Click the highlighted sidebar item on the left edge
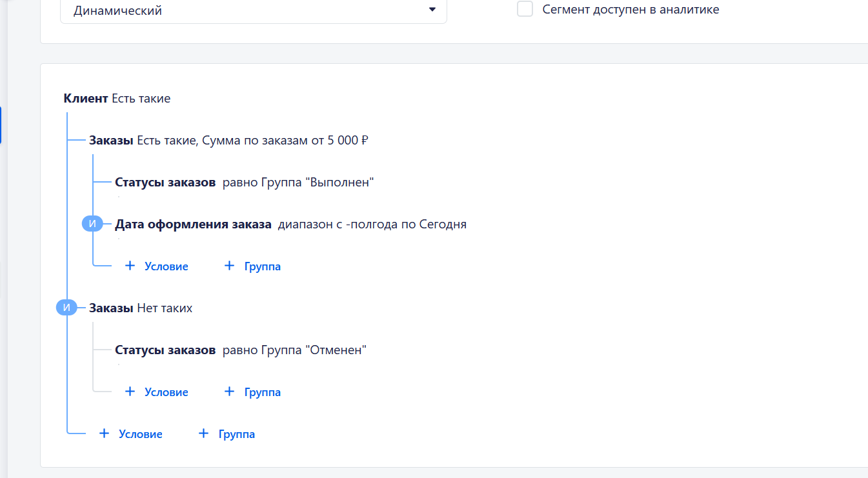The height and width of the screenshot is (478, 868). click(x=1, y=125)
